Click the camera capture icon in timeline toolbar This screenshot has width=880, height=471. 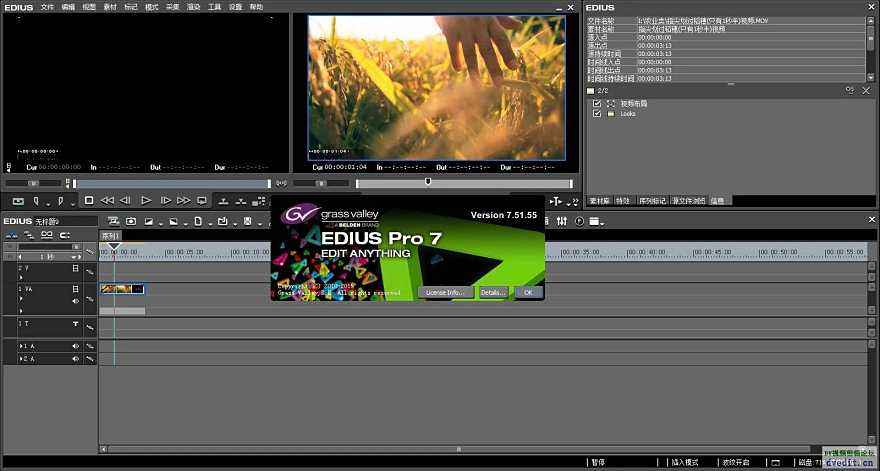(x=131, y=221)
